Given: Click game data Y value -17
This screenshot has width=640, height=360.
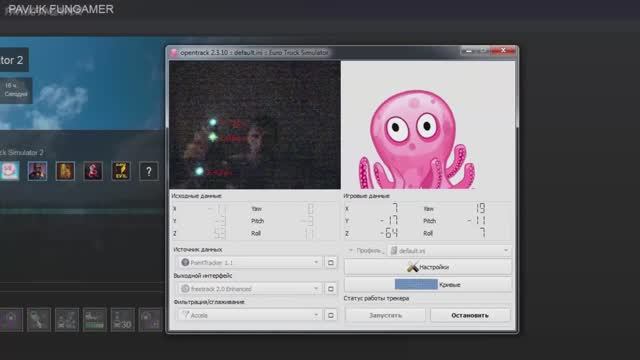Looking at the screenshot, I should coord(389,221).
